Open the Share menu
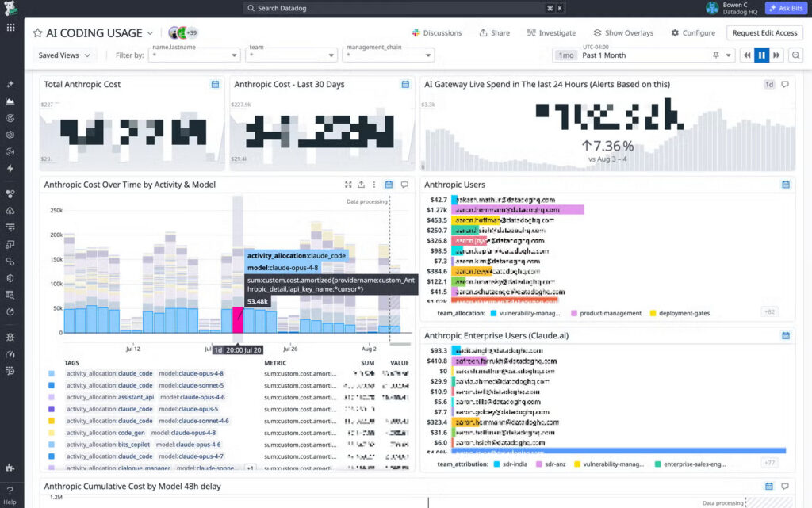 pyautogui.click(x=494, y=33)
